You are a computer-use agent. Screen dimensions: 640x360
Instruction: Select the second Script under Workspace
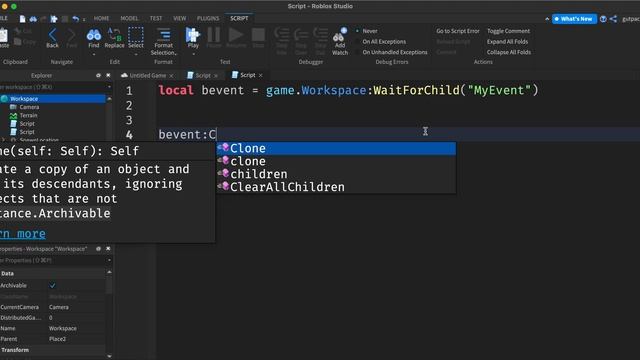(x=27, y=132)
